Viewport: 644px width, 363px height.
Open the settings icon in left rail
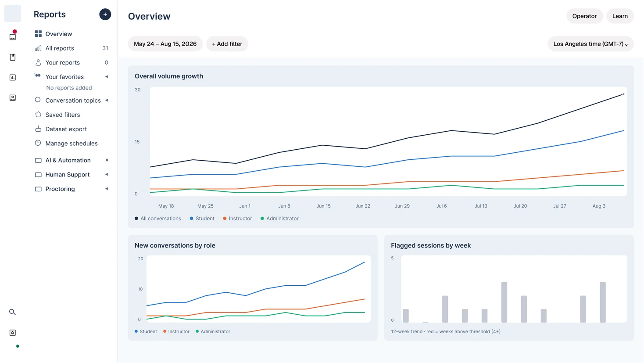[x=13, y=333]
